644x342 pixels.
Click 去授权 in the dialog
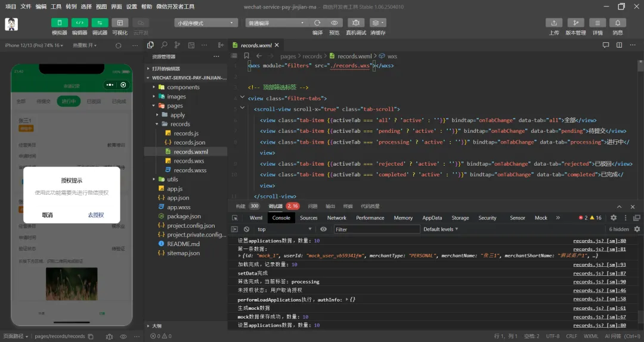[x=95, y=215]
